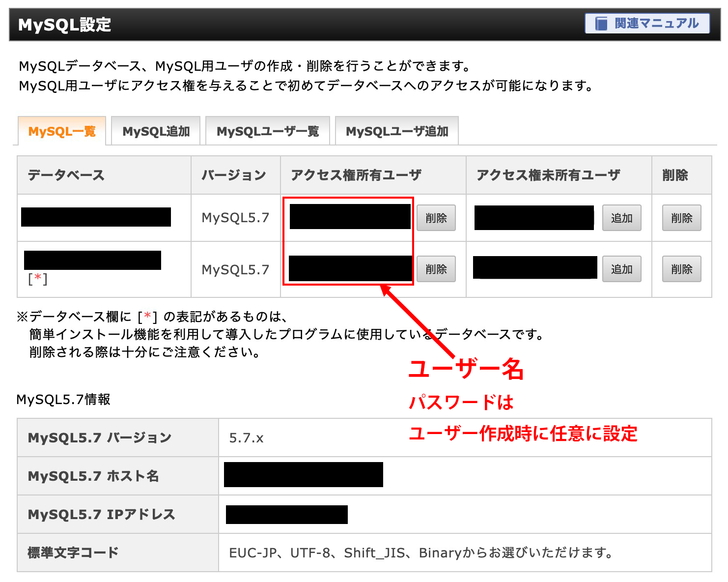This screenshot has height=582, width=728.
Task: Click 削除 beside the second row's access user
Action: pos(436,269)
